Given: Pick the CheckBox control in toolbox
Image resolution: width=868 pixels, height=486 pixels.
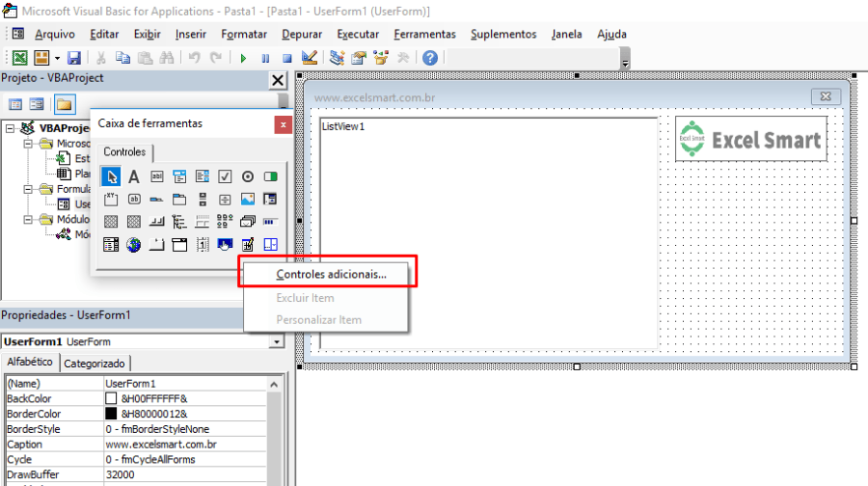Looking at the screenshot, I should pos(225,176).
